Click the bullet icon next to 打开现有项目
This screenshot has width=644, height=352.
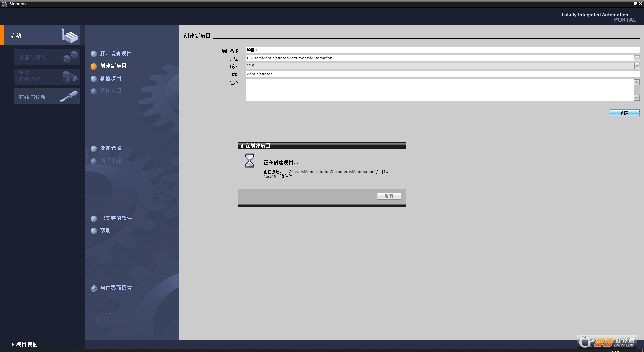tap(94, 54)
